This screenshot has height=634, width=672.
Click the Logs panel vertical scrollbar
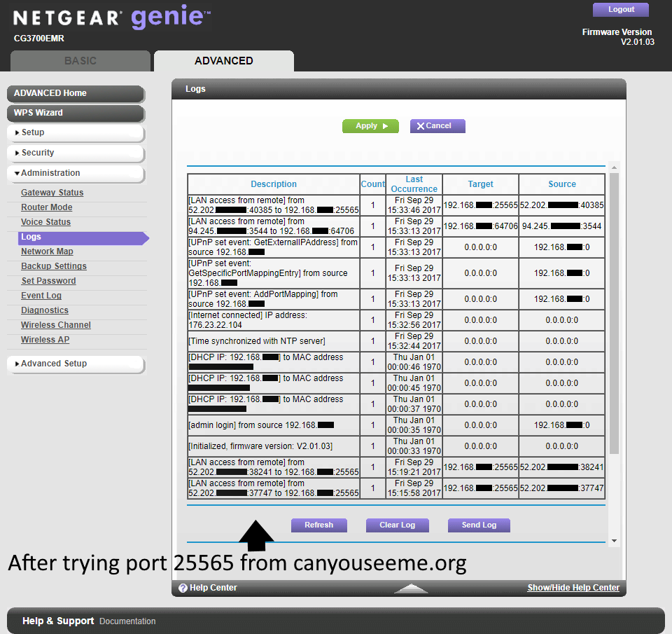click(x=615, y=315)
